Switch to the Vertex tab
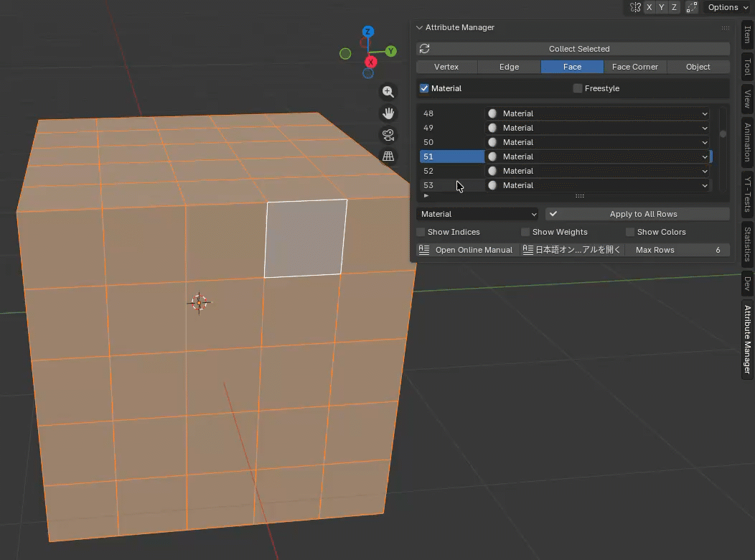This screenshot has height=560, width=755. click(x=446, y=67)
